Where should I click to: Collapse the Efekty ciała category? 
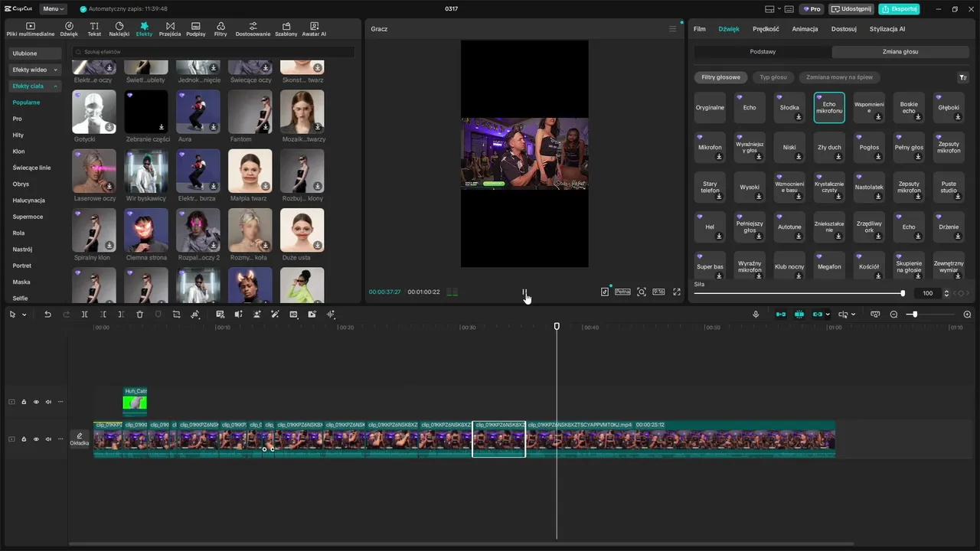coord(34,86)
